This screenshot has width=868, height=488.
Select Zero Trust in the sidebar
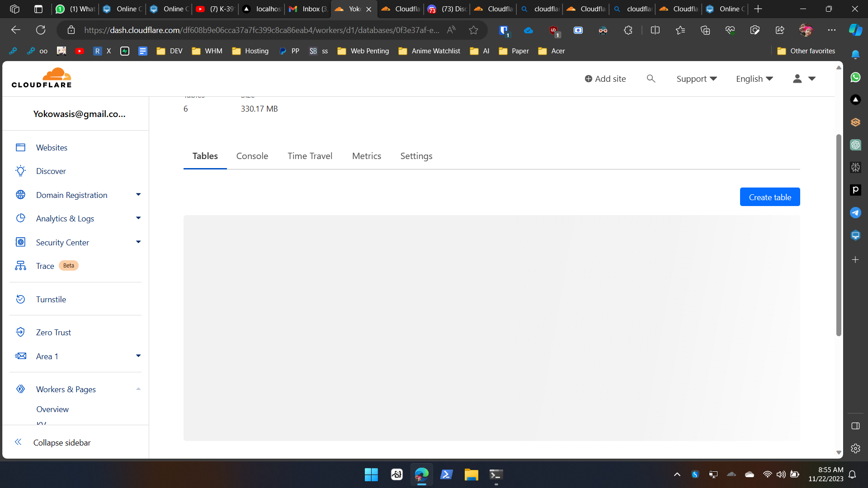coord(53,332)
